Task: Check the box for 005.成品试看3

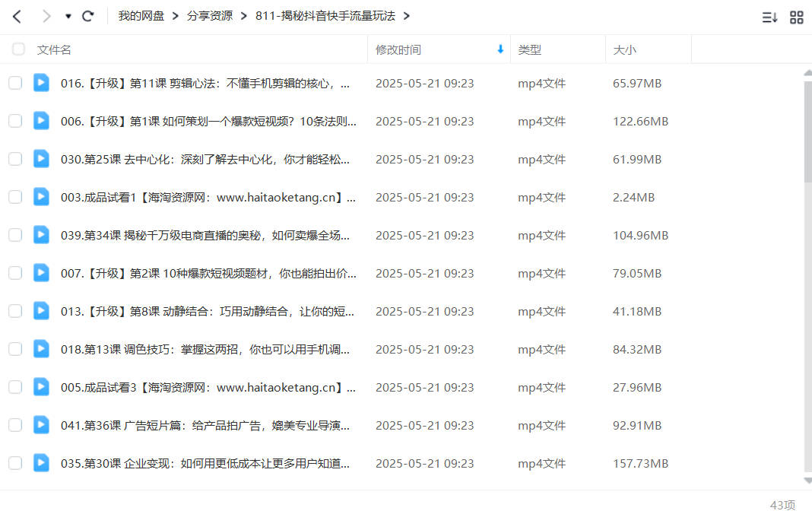Action: [15, 387]
